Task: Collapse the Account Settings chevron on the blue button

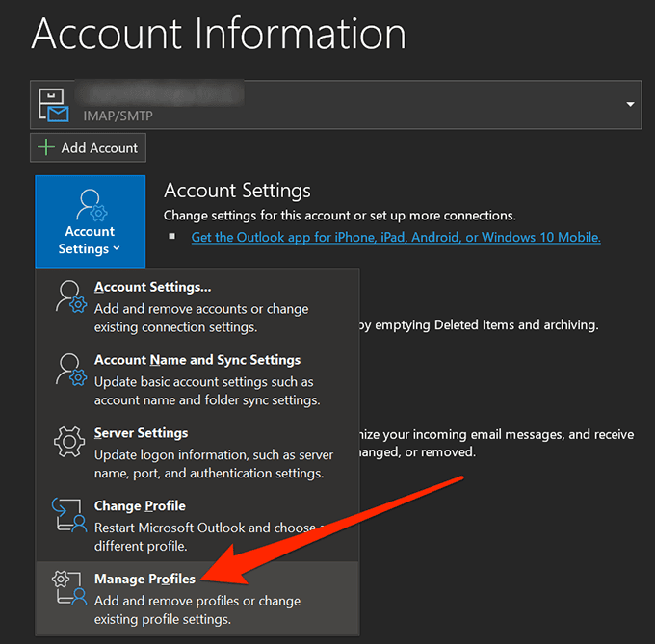Action: pyautogui.click(x=117, y=249)
